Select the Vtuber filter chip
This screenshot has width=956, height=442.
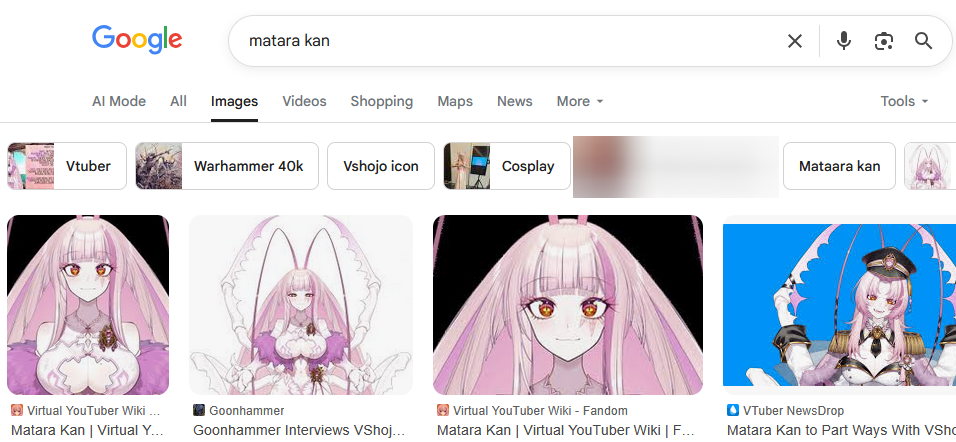pyautogui.click(x=67, y=166)
